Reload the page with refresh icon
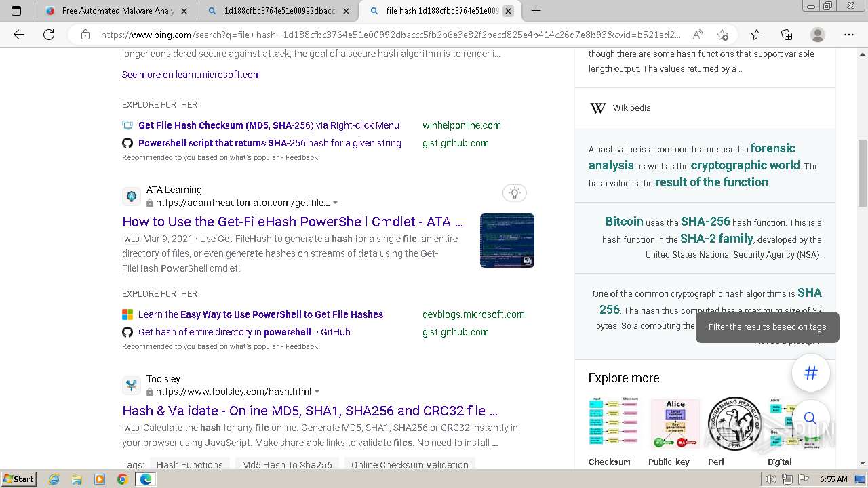Viewport: 868px width, 488px height. [x=49, y=35]
